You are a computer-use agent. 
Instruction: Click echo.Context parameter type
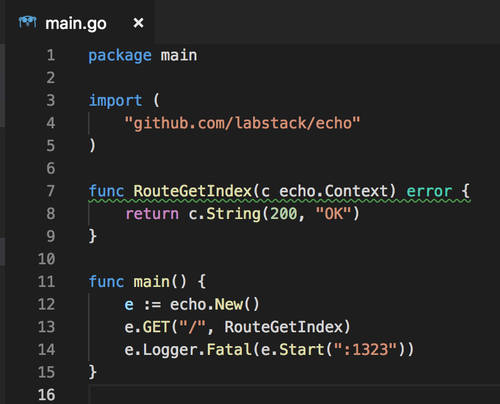tap(333, 191)
